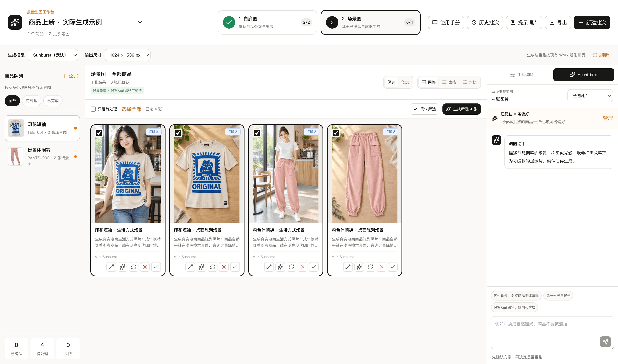
Task: Click the sparkle app logo
Action: (15, 22)
